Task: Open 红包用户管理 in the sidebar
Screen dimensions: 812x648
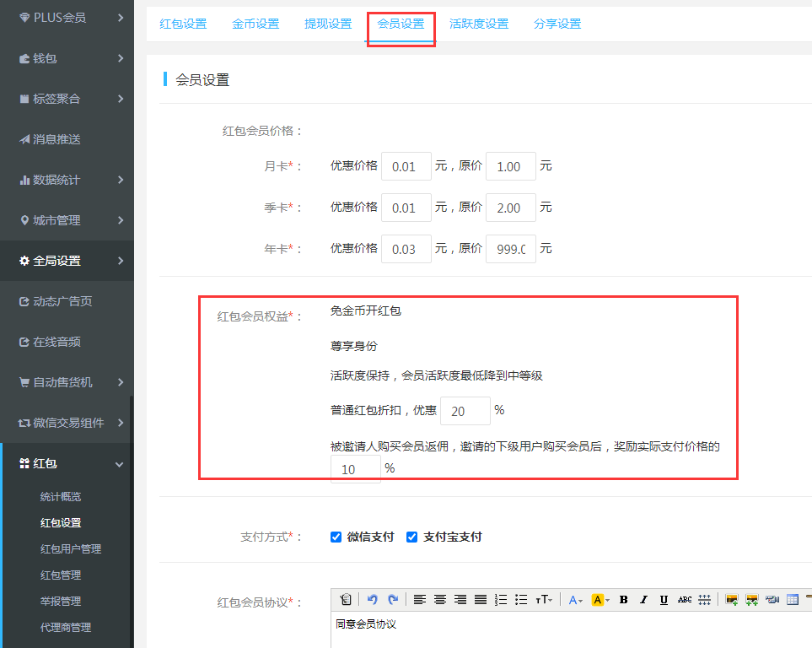Action: (x=71, y=549)
